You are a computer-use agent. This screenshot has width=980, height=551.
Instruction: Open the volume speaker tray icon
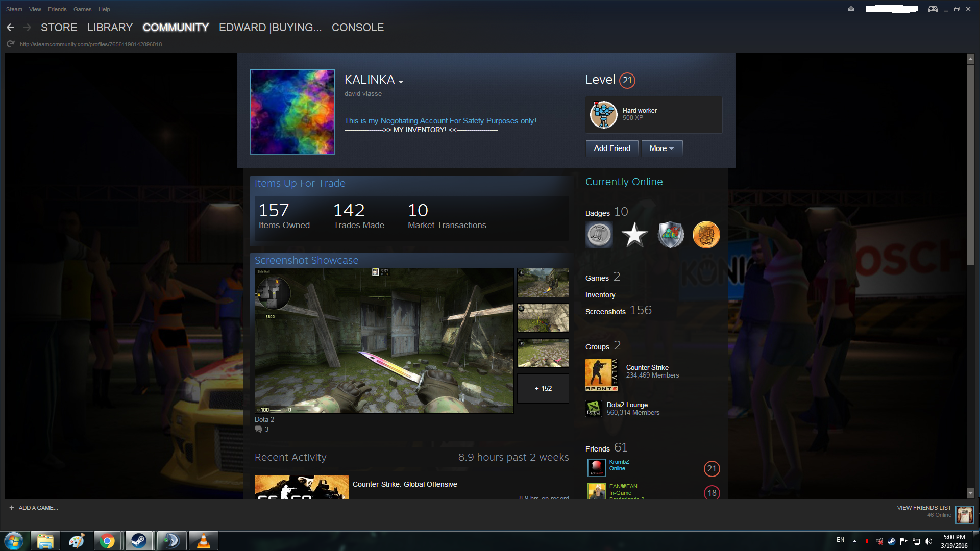pos(928,541)
